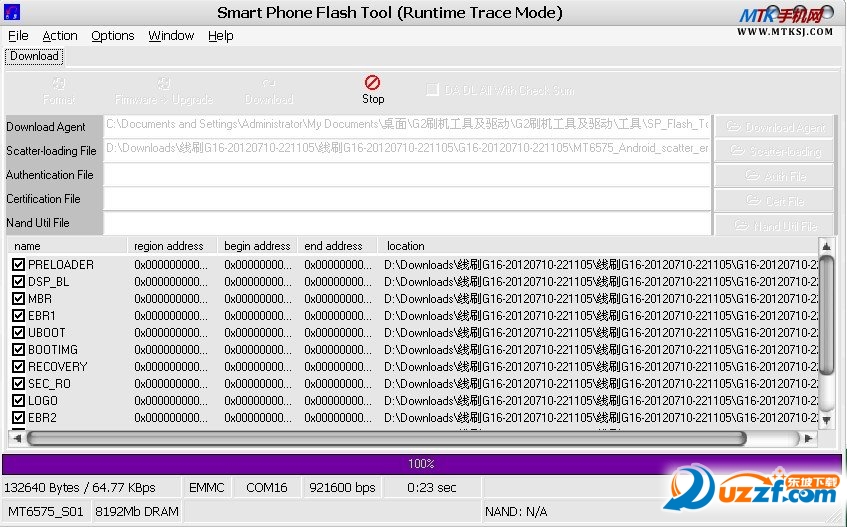Viewport: 847px width, 527px height.
Task: Click the list scroll left arrow
Action: pos(17,438)
